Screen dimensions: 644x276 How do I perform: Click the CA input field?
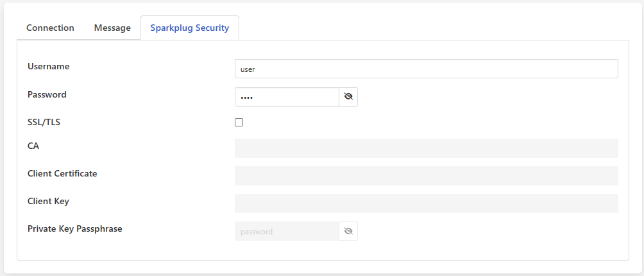pyautogui.click(x=426, y=148)
